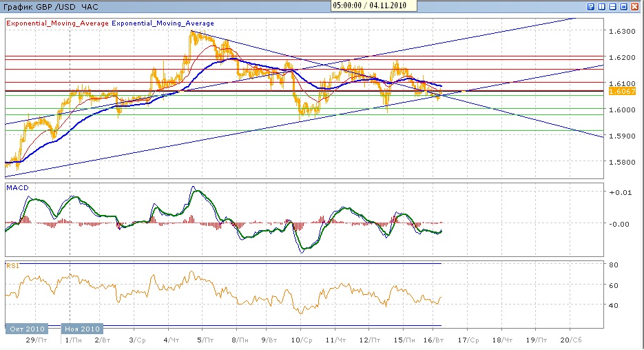Click the 1.5800 price scale value
The height and width of the screenshot is (350, 644).
pyautogui.click(x=623, y=163)
